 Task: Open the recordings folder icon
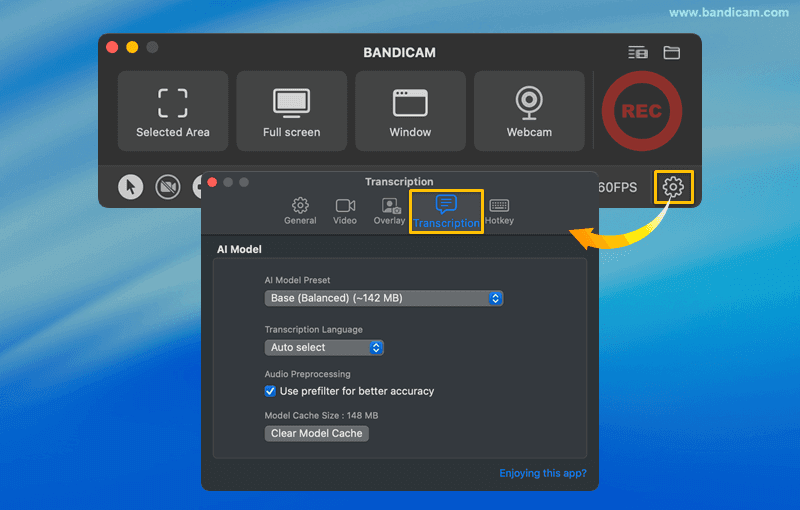[x=671, y=52]
